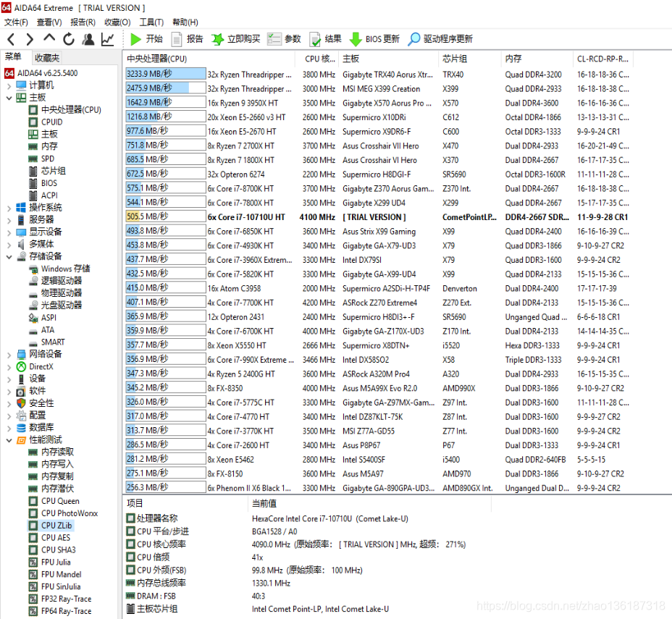Screen dimensions: 672x619
Task: Select BIOS tree item
Action: (43, 183)
